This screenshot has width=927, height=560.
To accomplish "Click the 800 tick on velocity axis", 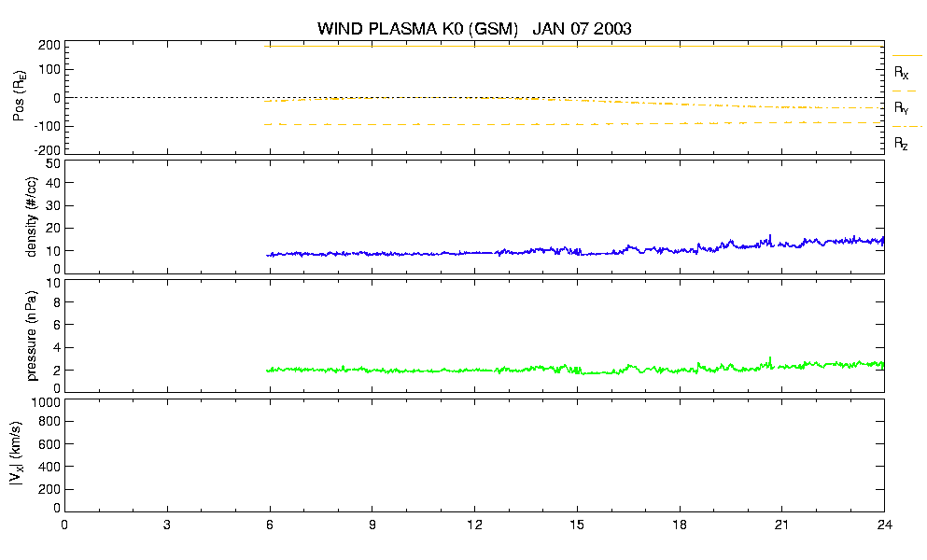I will (x=49, y=422).
